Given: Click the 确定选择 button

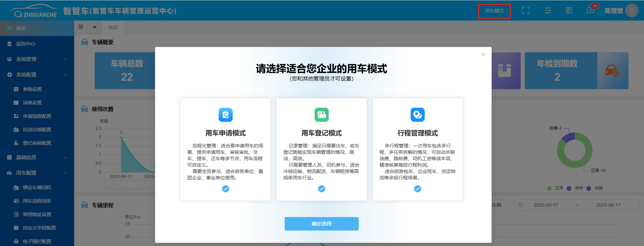Looking at the screenshot, I should 321,224.
